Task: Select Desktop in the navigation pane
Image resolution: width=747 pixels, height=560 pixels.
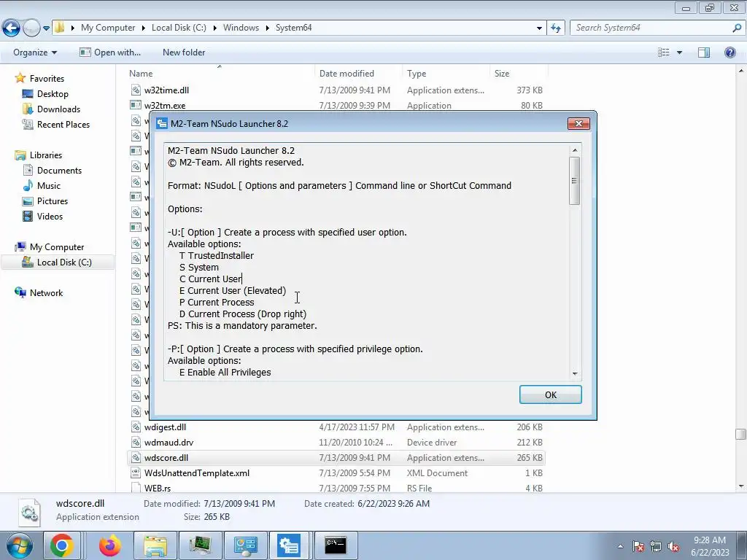Action: point(53,94)
